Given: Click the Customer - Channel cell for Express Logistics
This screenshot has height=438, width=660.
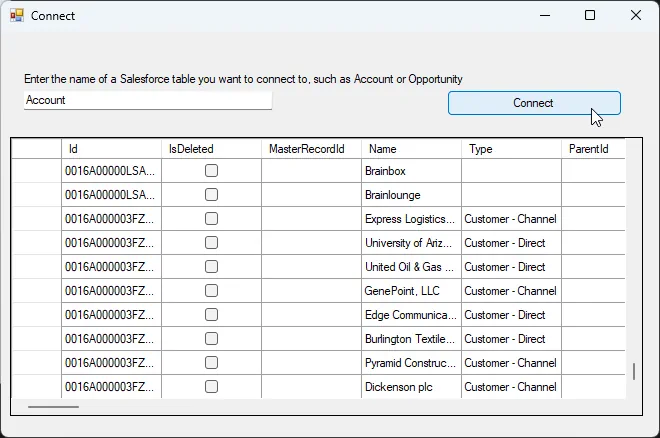Looking at the screenshot, I should point(510,219).
